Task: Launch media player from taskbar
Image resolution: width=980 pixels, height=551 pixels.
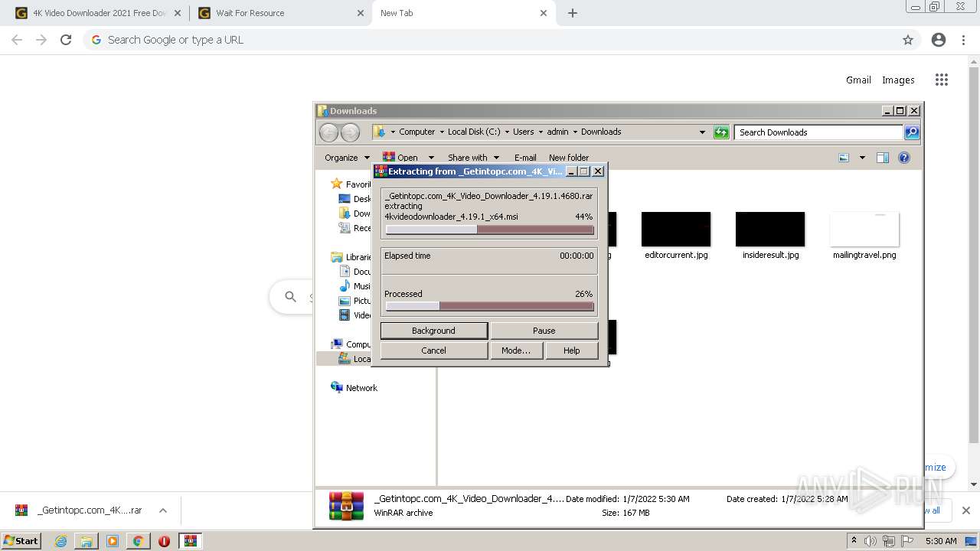Action: coord(113,541)
